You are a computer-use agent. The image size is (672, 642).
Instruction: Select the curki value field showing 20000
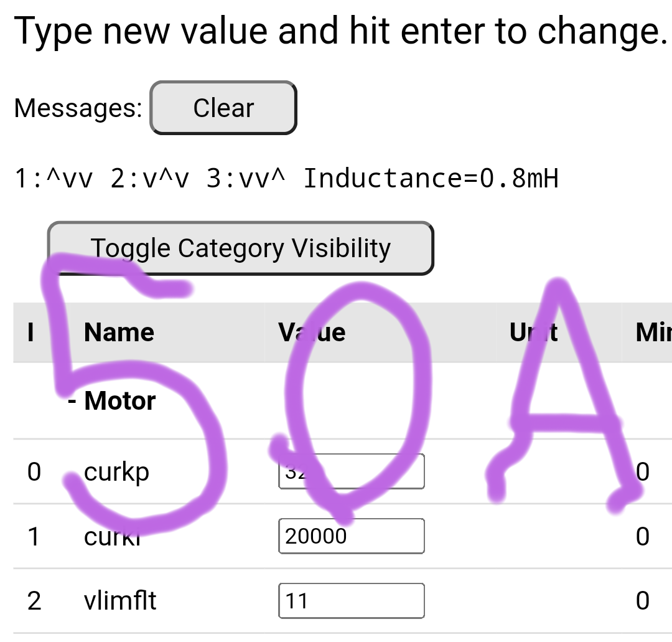(x=351, y=536)
